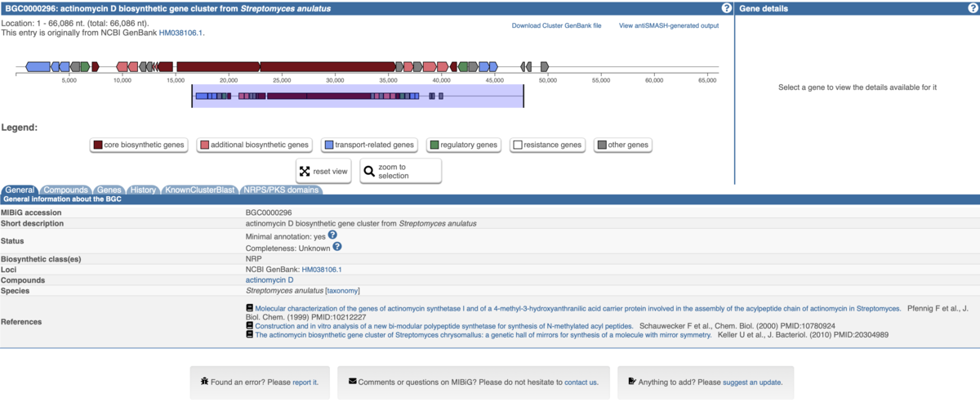Open the genetic hall of mirrors reference
980x407 pixels.
483,334
